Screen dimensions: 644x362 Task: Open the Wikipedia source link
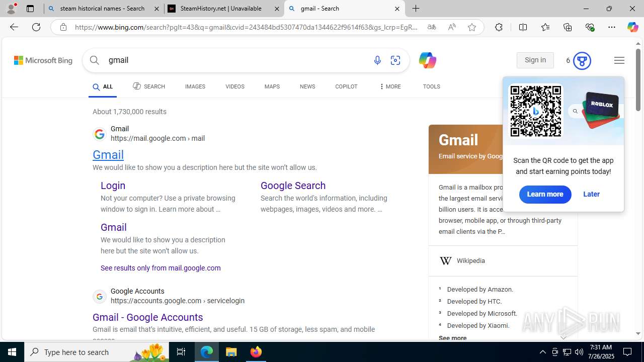471,261
